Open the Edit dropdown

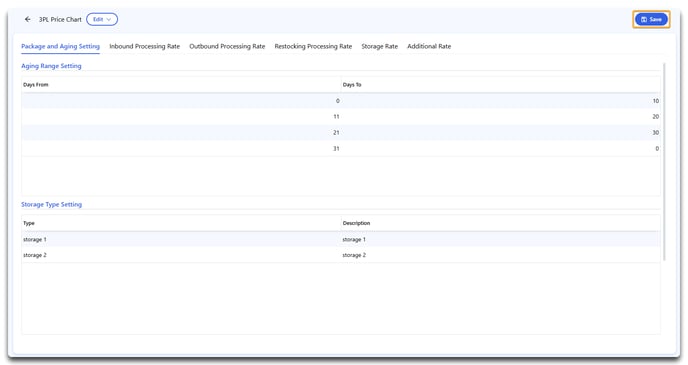click(102, 19)
